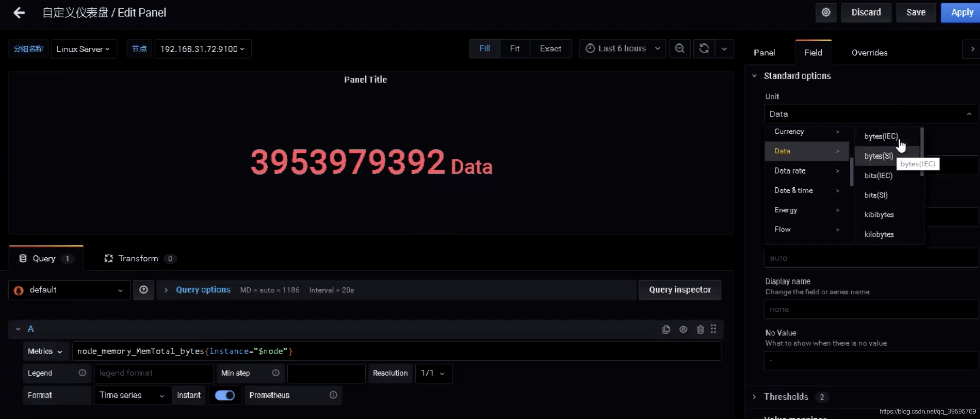Open the Linux Server group dropdown
Image resolution: width=980 pixels, height=419 pixels.
coord(84,49)
